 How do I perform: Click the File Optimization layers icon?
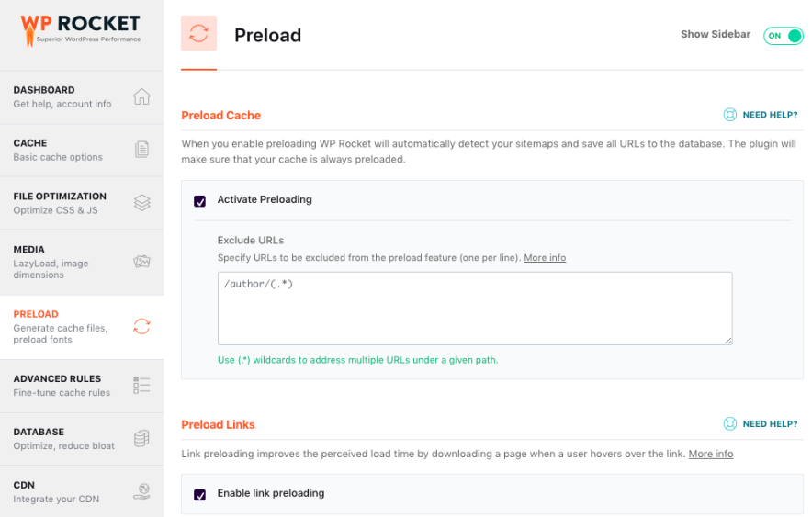[141, 203]
